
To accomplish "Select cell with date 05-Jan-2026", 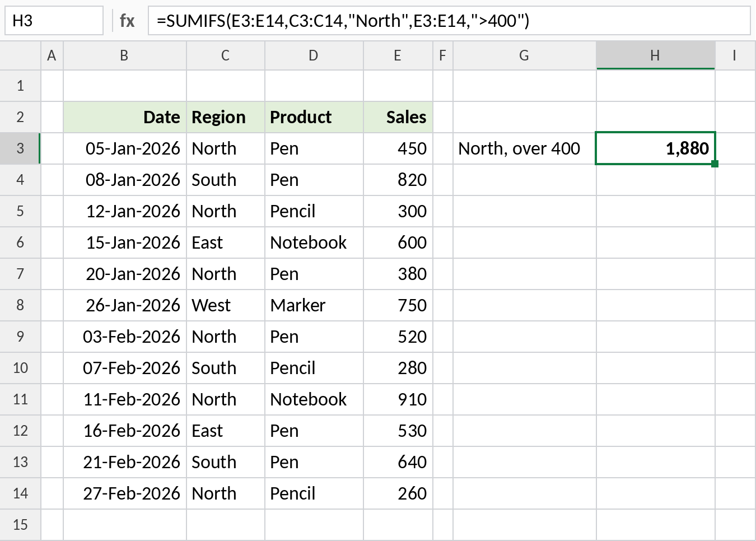I will [125, 148].
